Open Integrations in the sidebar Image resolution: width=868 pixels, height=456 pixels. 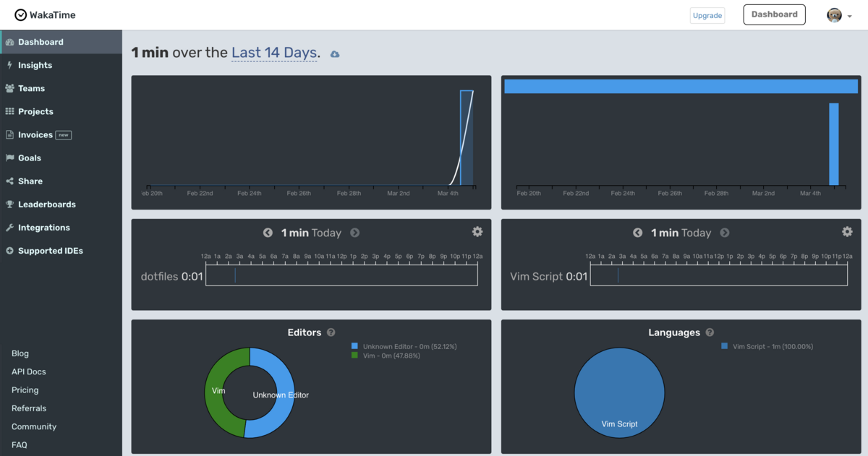tap(61, 227)
